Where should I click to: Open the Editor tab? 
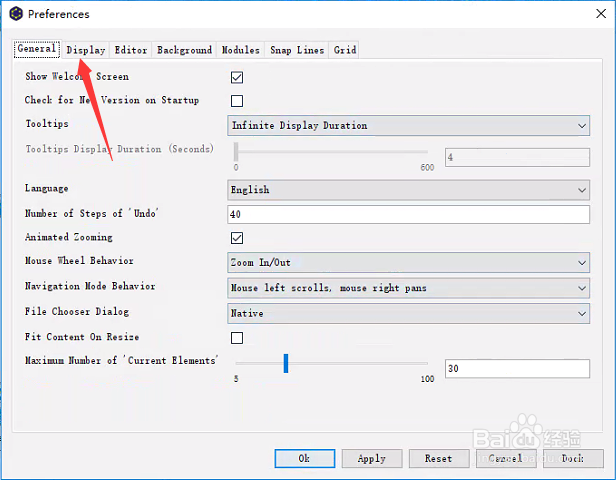point(131,50)
